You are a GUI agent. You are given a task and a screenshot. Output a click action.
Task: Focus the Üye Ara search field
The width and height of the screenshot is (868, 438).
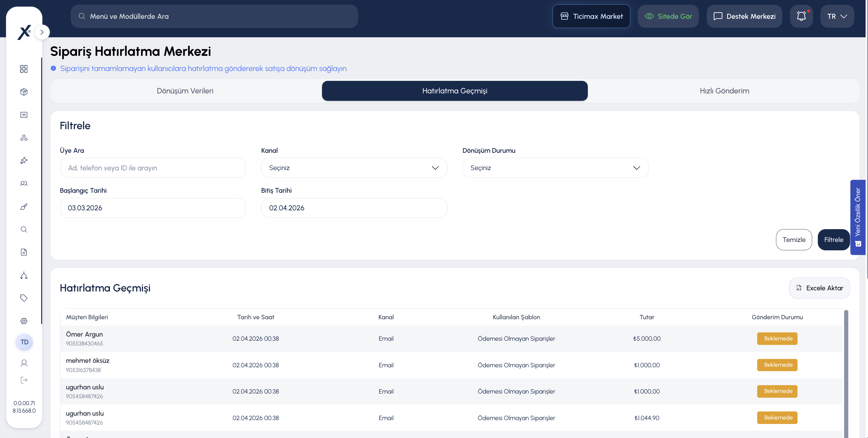(x=153, y=168)
